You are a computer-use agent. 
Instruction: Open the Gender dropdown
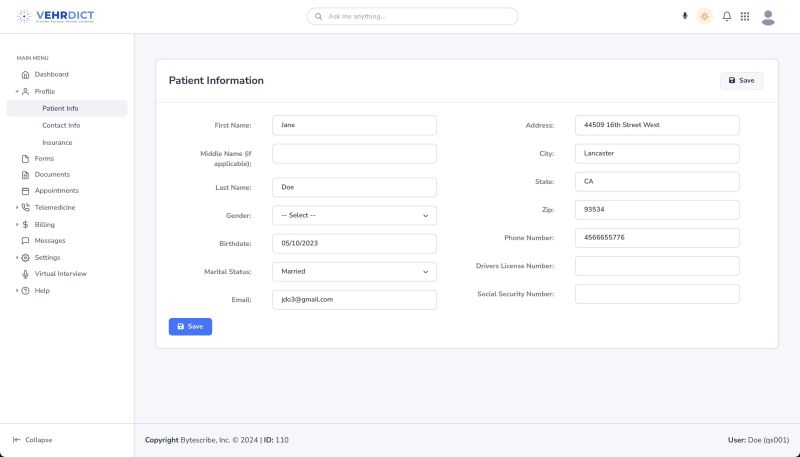(354, 215)
